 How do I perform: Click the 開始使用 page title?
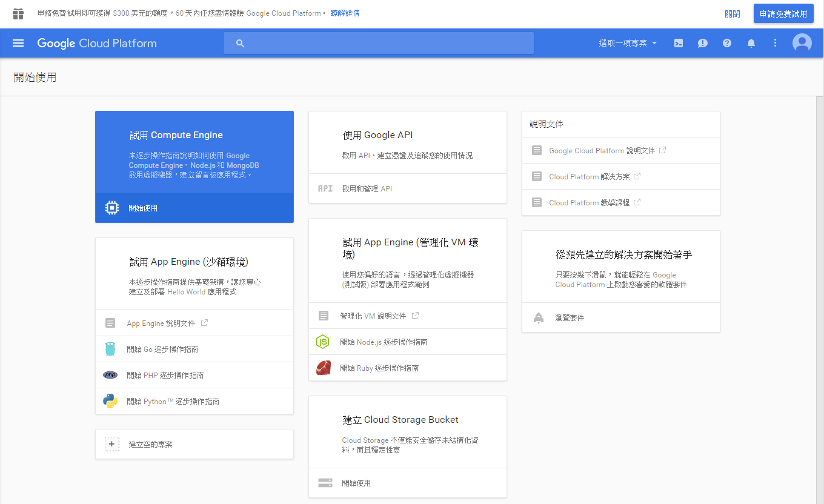click(x=35, y=78)
